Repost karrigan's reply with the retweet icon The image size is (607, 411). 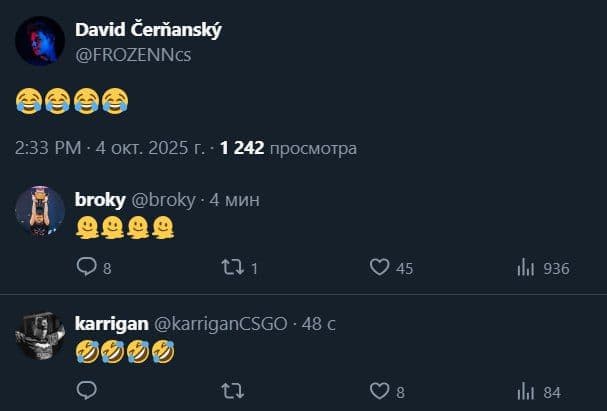click(x=232, y=390)
